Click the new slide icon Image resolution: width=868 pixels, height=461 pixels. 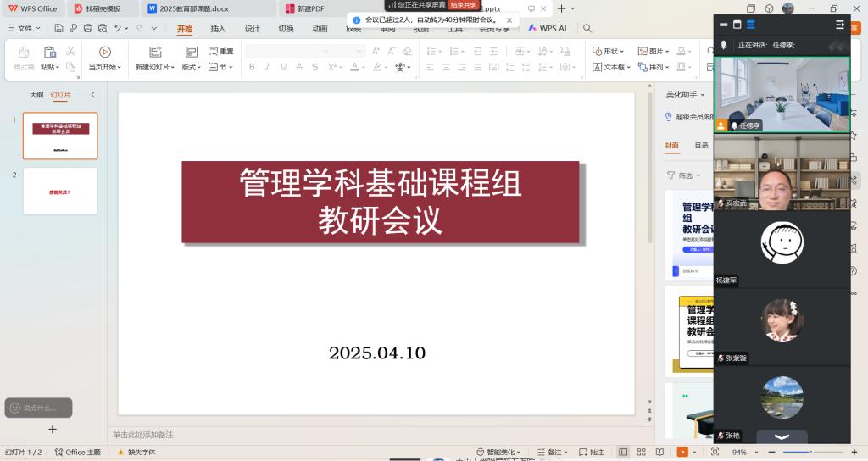click(155, 52)
